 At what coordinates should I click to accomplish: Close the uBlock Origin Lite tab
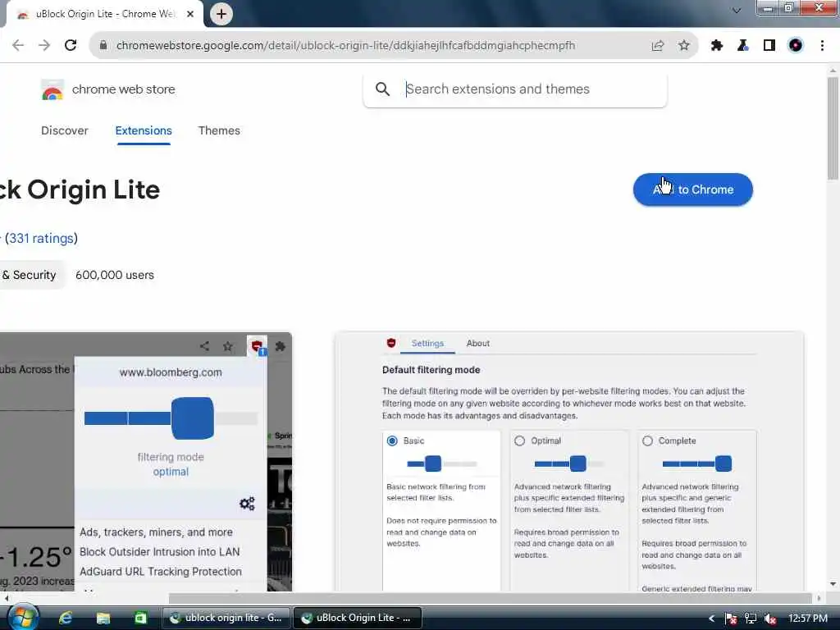coord(190,14)
